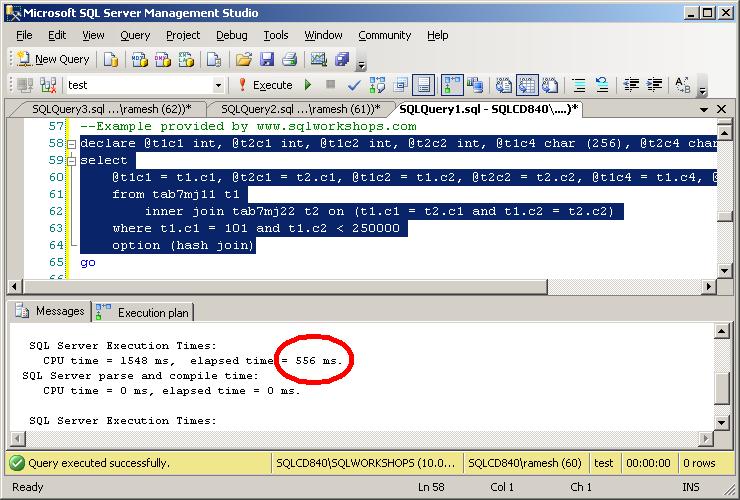Click the editor's vertical scrollbar down arrow
The width and height of the screenshot is (740, 500).
(x=724, y=270)
